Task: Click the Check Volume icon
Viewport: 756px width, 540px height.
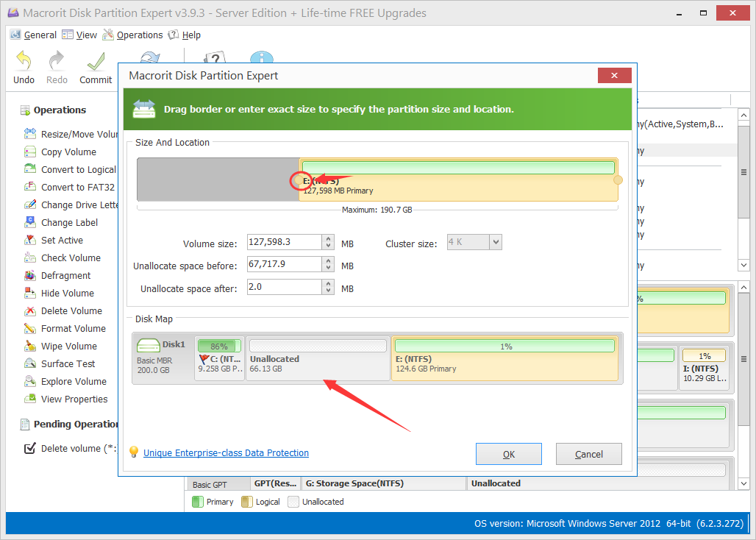Action: [x=30, y=257]
